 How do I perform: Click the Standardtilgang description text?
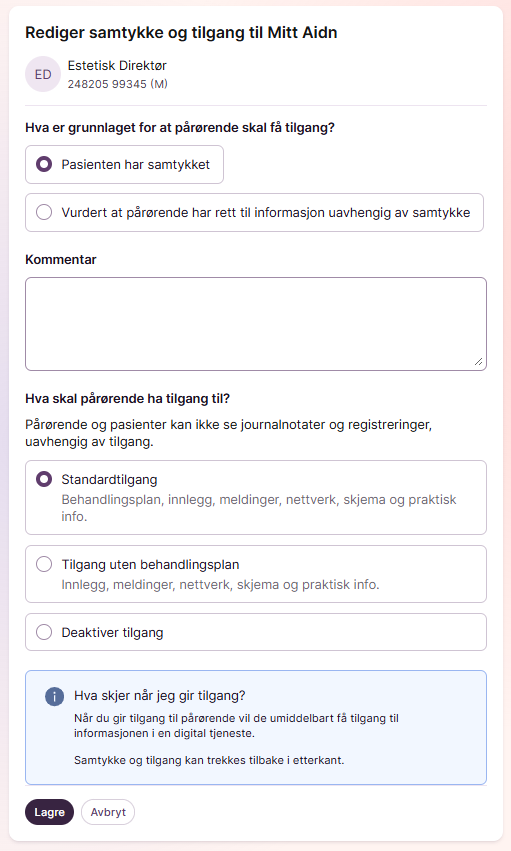tap(259, 508)
